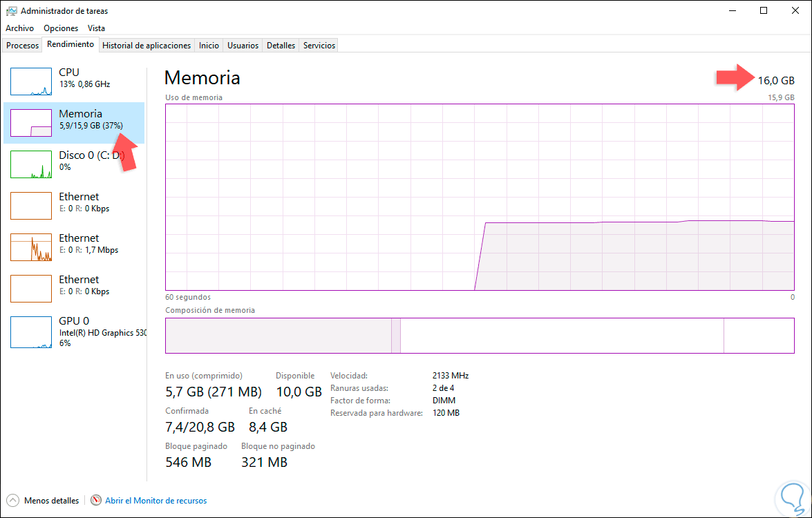Click the CPU 13% 0,86 GHz text
Viewport: 812px width, 518px height.
point(84,77)
